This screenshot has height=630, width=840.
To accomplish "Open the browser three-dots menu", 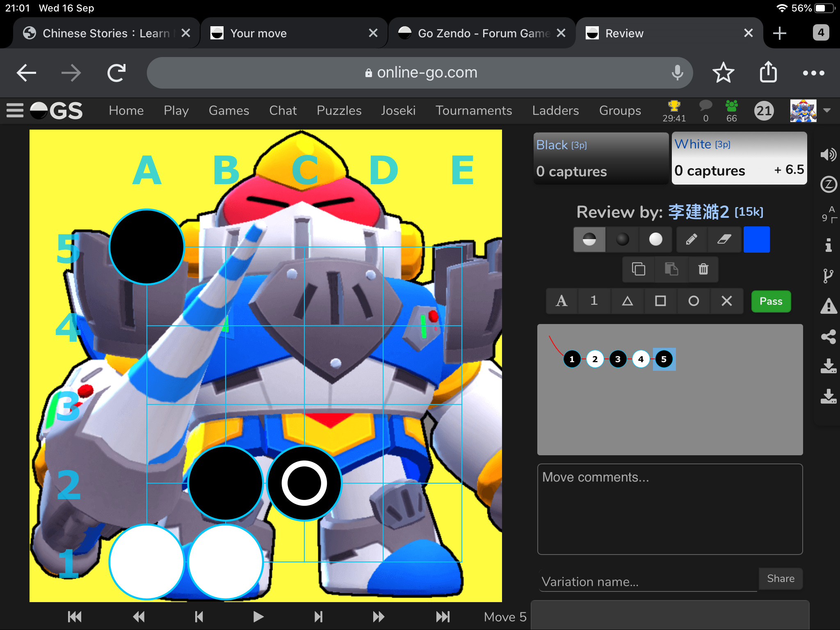I will point(813,73).
